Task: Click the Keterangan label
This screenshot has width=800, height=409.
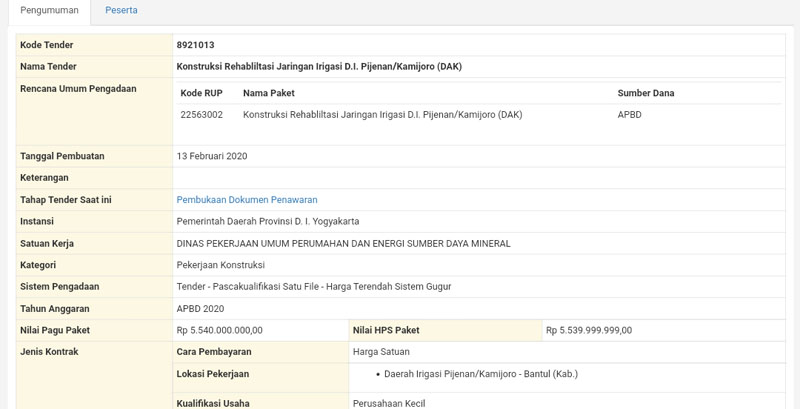Action: tap(44, 177)
